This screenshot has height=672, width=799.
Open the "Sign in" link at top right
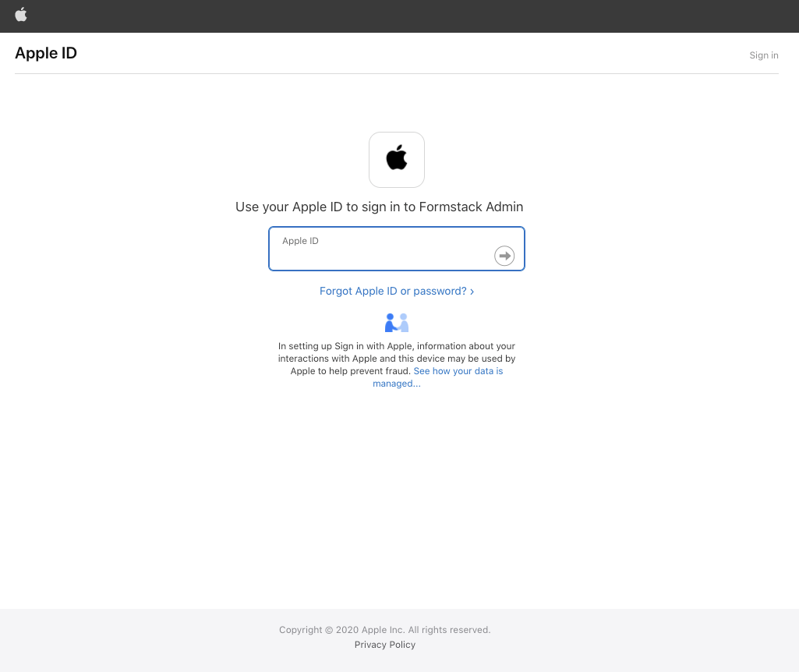pos(763,55)
